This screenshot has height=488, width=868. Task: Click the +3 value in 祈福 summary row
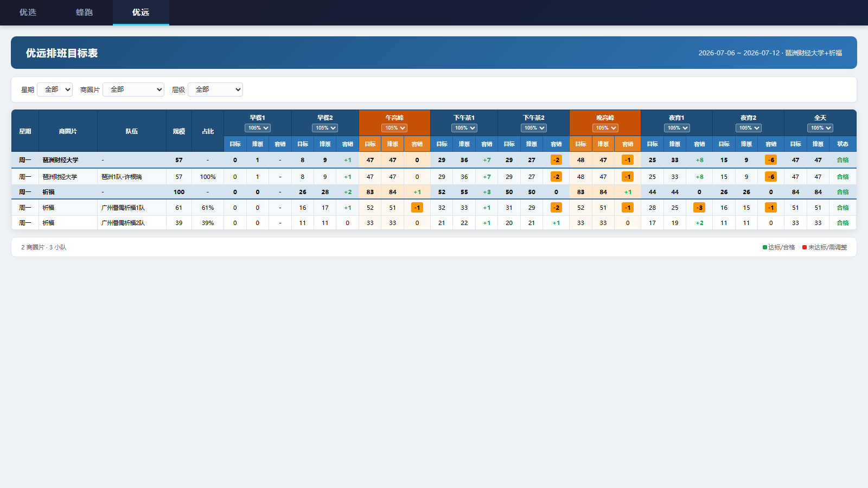(487, 192)
